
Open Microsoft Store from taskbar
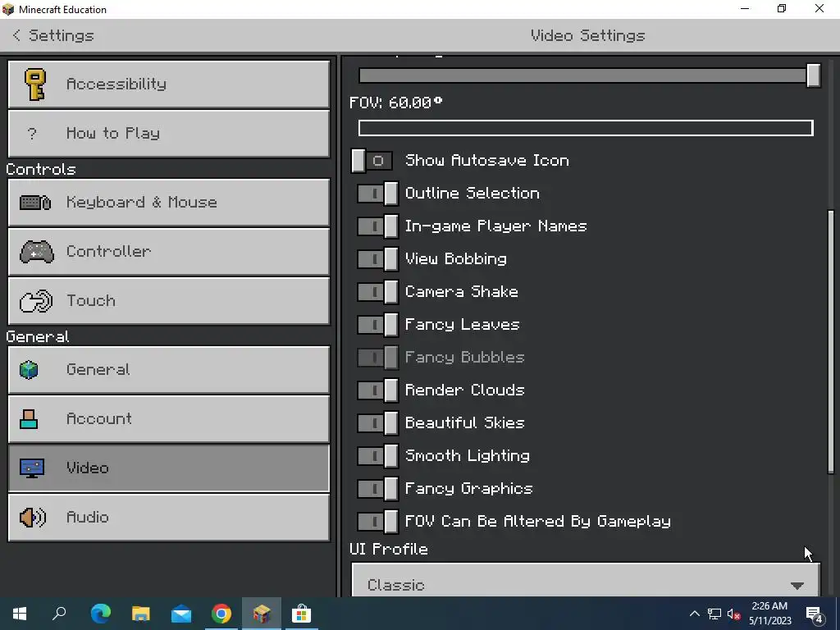(302, 614)
